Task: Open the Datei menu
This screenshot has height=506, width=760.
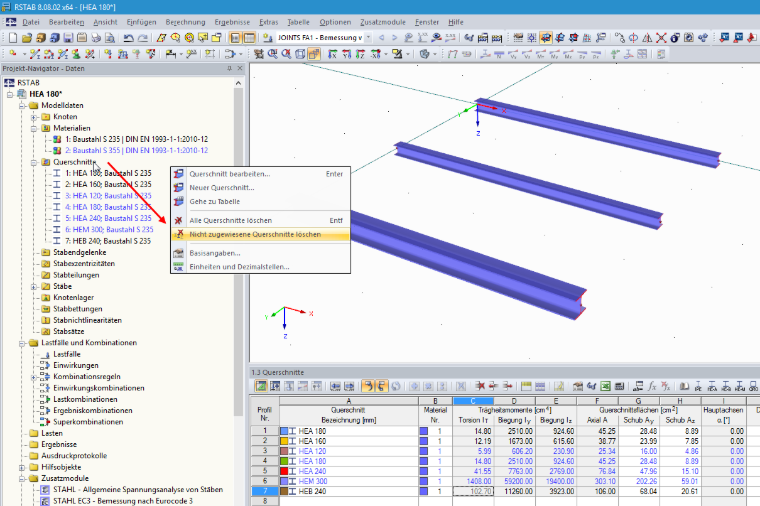Action: click(31, 22)
